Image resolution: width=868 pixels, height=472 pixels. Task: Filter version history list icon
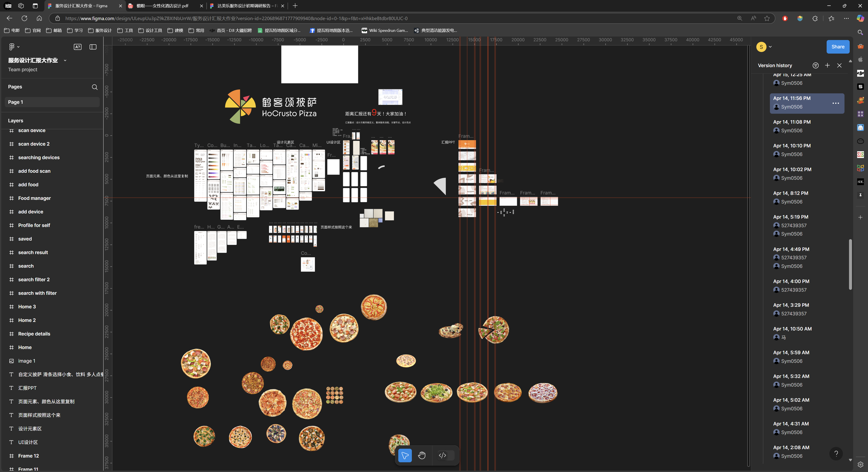(815, 65)
